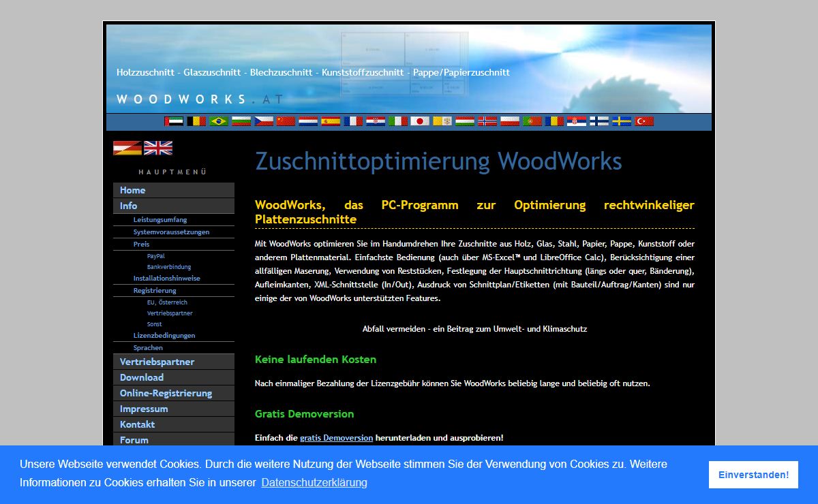Select the PayPal submenu link
Image resolution: width=818 pixels, height=504 pixels.
[x=156, y=256]
